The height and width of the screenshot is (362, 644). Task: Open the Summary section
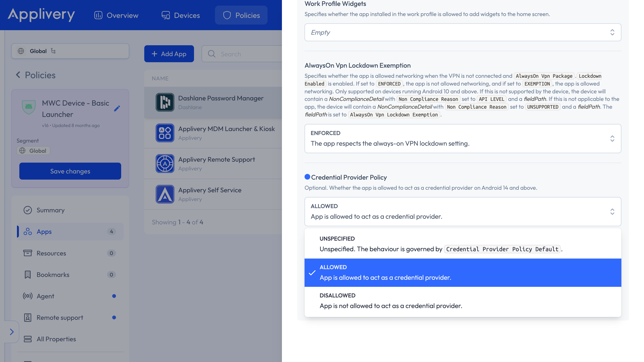[x=70, y=210]
